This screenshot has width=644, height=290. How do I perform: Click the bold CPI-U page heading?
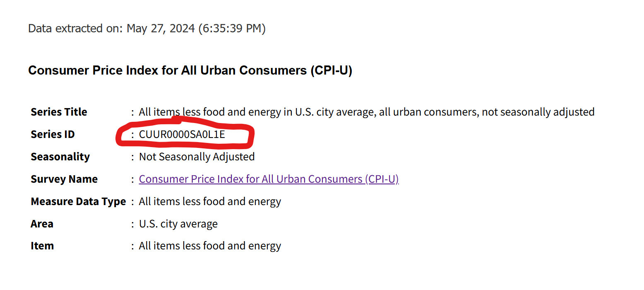click(x=190, y=70)
